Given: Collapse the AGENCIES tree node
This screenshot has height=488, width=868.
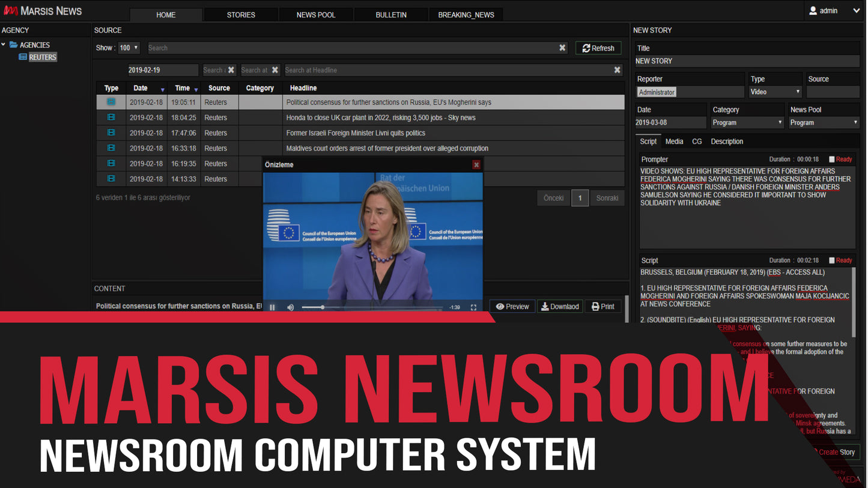Looking at the screenshot, I should (4, 44).
